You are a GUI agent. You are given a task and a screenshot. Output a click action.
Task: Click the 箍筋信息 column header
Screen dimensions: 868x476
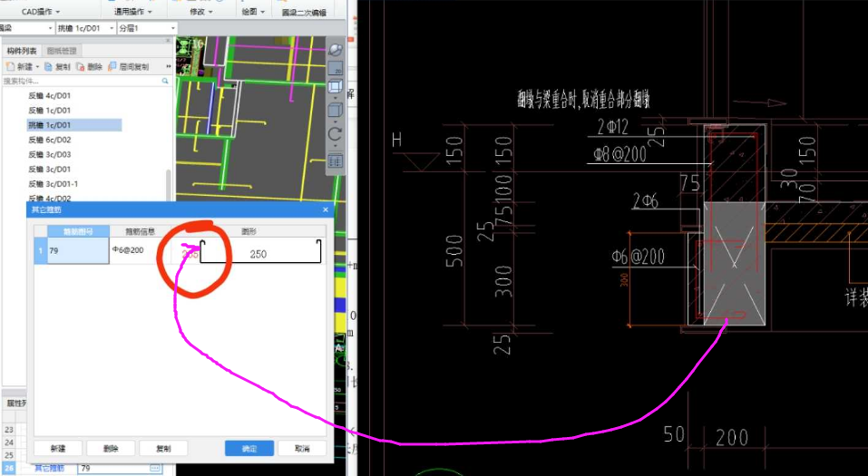(x=140, y=231)
